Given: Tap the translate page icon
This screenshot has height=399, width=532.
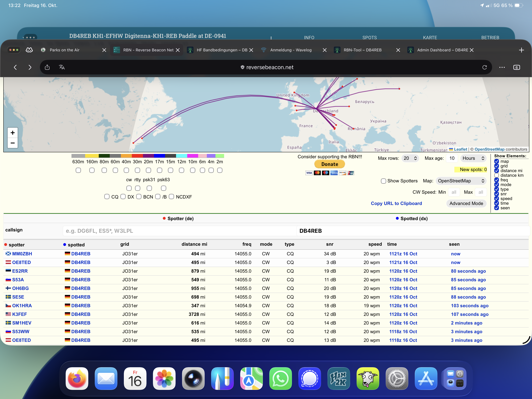Looking at the screenshot, I should (62, 67).
